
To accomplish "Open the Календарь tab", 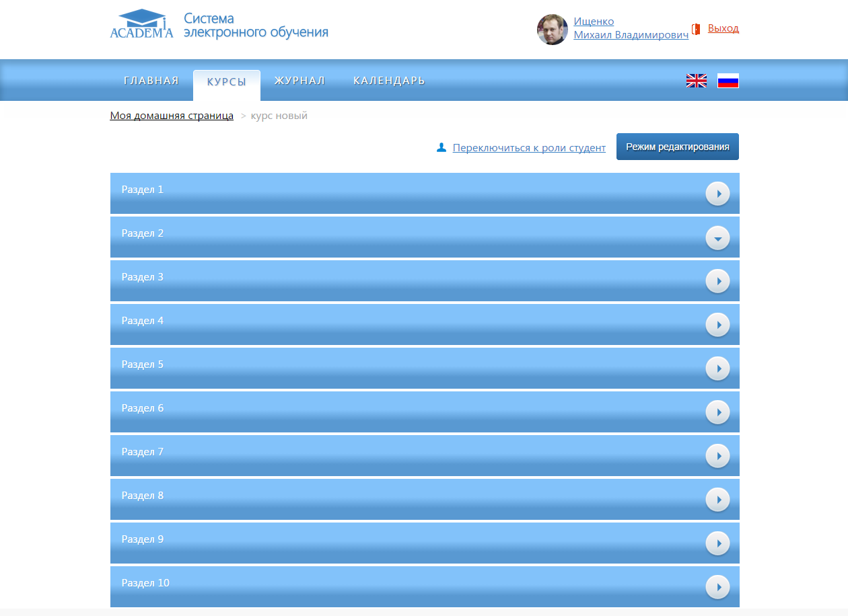I will pos(389,81).
